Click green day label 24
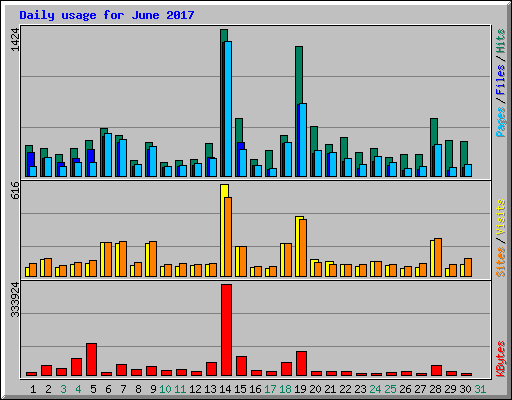 (x=375, y=389)
